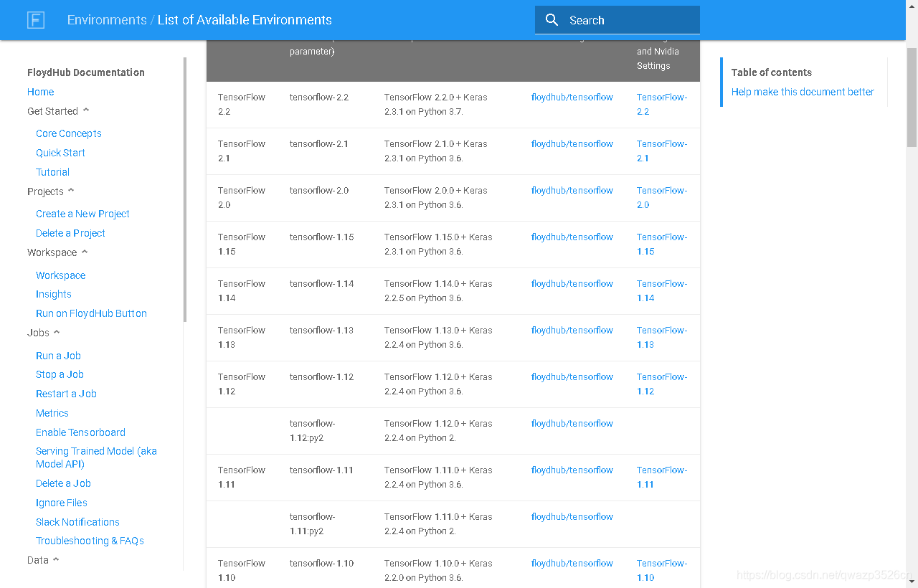
Task: Open the TensorFlow-2.2 settings link
Action: coord(662,104)
